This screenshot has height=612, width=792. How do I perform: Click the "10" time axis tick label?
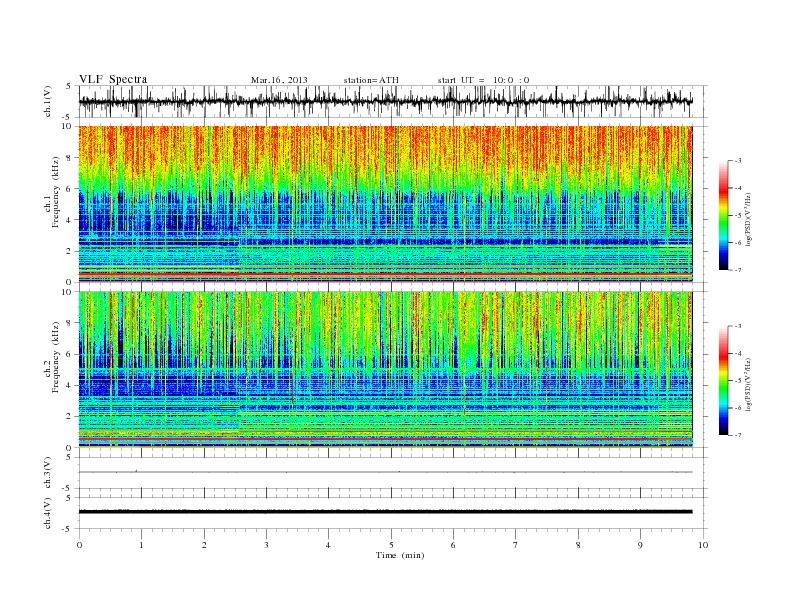point(703,545)
